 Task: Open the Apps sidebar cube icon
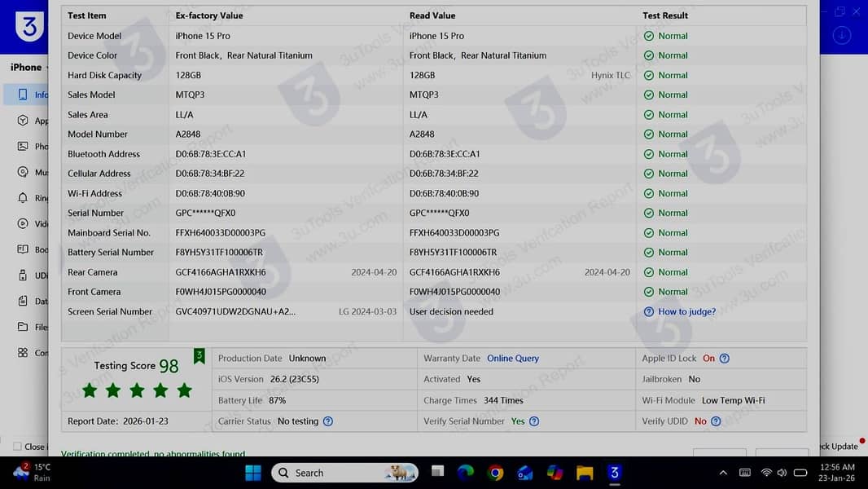(23, 121)
